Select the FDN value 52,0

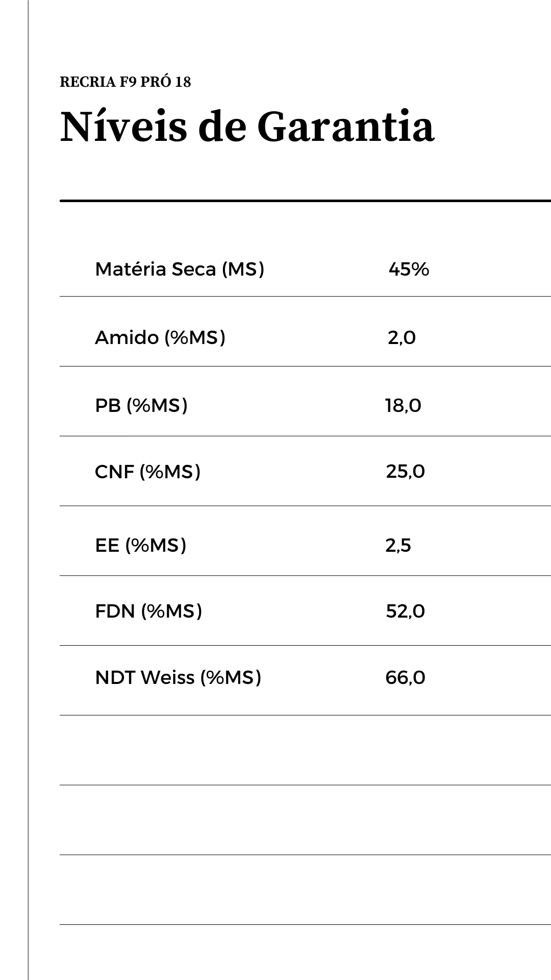click(x=405, y=611)
